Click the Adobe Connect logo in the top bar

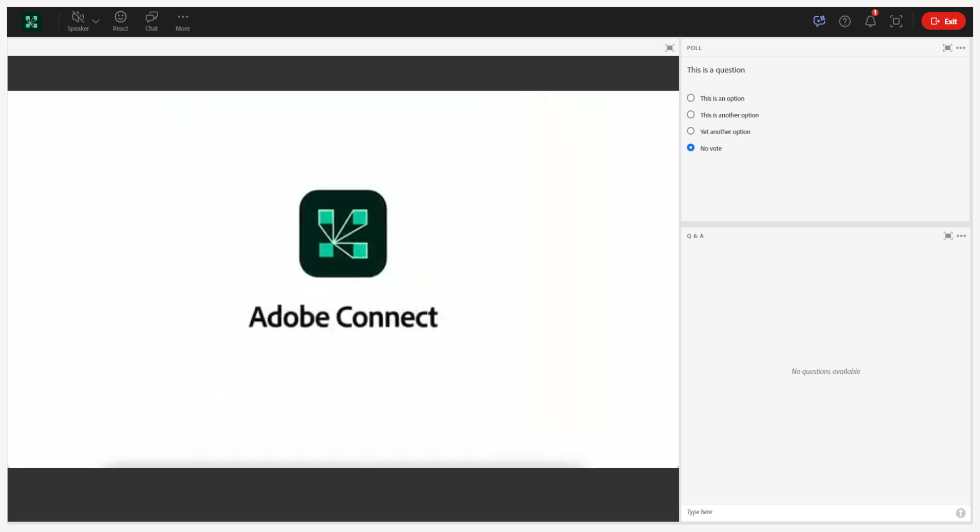click(x=32, y=21)
